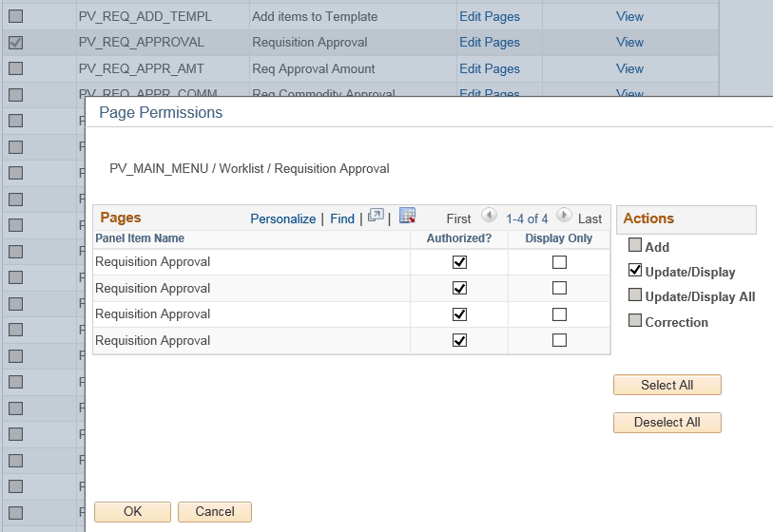Click the PV_REQ_APPROVAL component name
The image size is (773, 532).
coord(141,43)
